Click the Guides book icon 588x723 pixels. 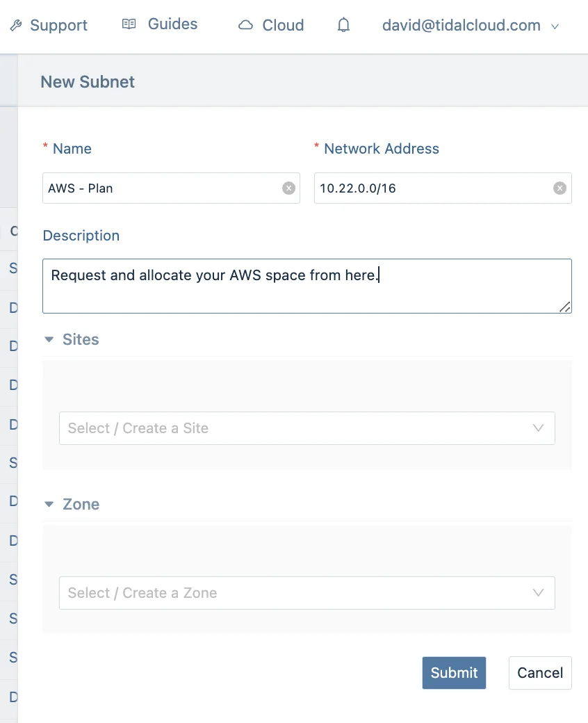point(129,24)
